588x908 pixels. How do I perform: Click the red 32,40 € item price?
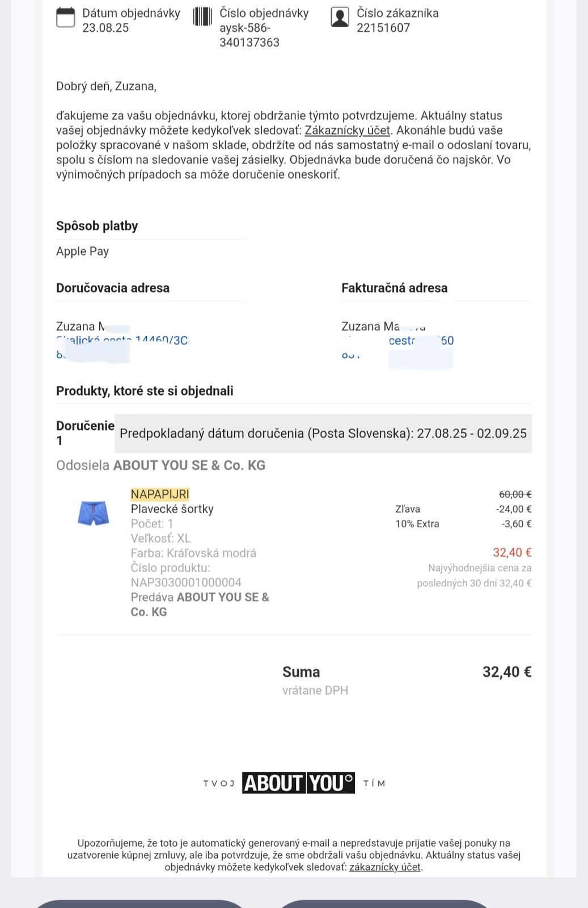click(x=512, y=553)
